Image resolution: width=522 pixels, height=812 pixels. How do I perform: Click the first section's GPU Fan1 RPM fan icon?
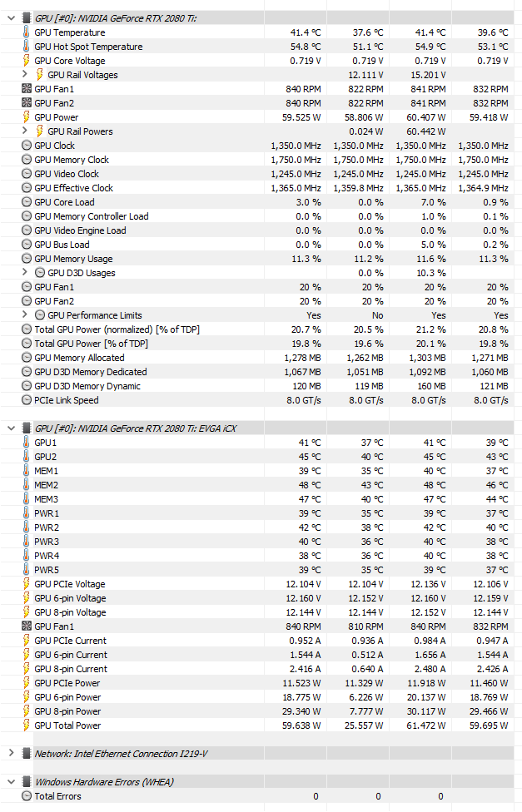tap(27, 88)
